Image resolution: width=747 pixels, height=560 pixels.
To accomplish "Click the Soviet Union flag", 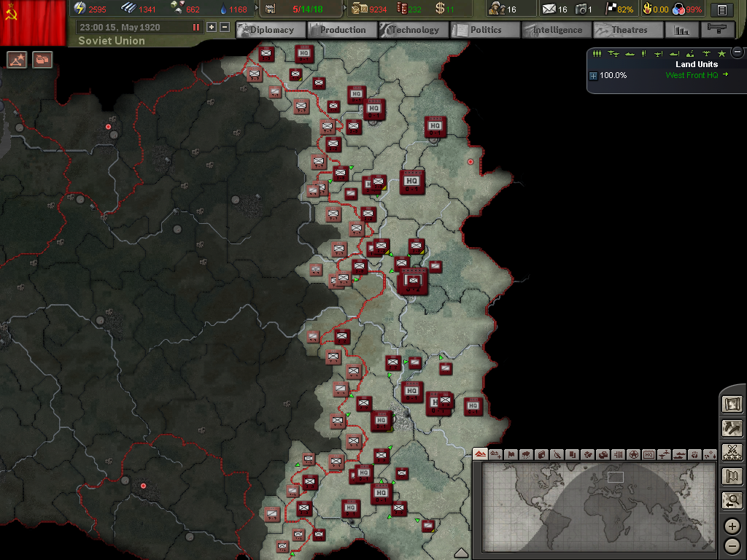I will [x=31, y=23].
